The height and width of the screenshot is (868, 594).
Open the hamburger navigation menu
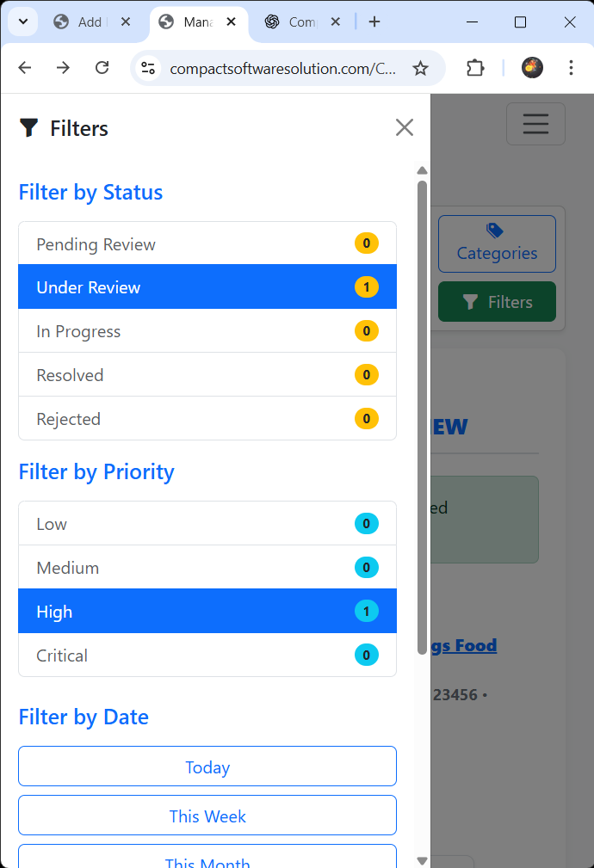tap(535, 124)
